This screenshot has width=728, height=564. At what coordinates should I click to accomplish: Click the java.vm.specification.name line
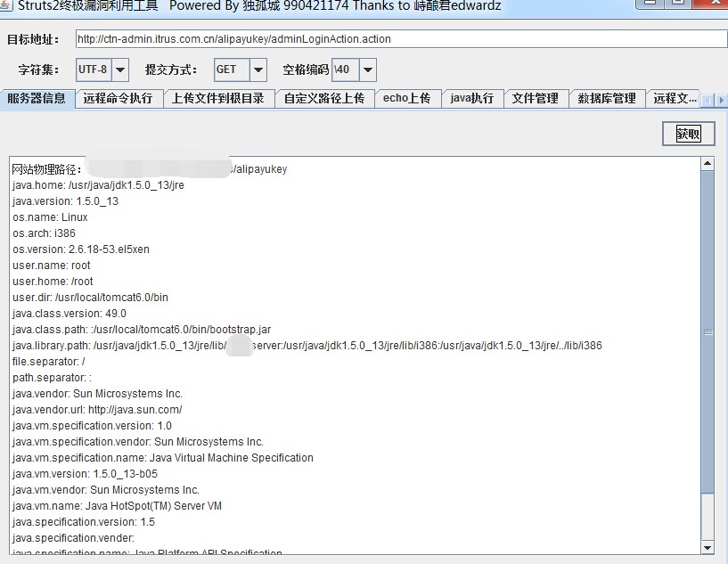click(162, 457)
